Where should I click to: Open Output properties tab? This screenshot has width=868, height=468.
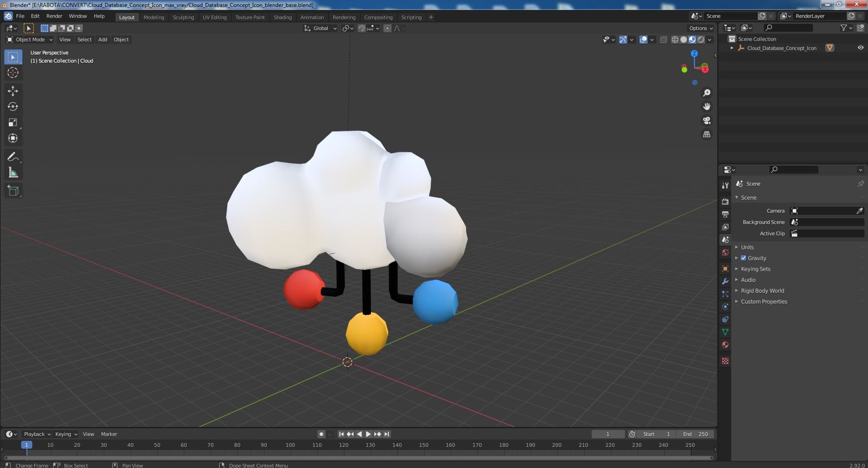725,214
